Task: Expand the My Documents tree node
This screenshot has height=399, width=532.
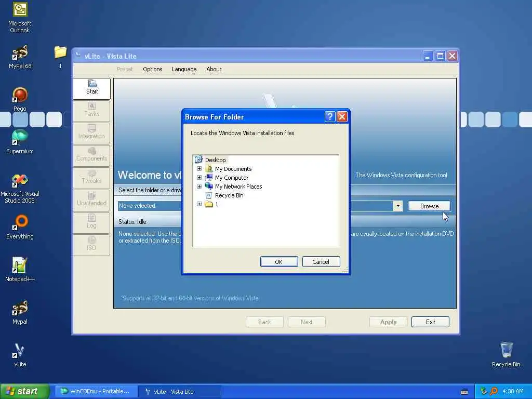Action: point(199,169)
